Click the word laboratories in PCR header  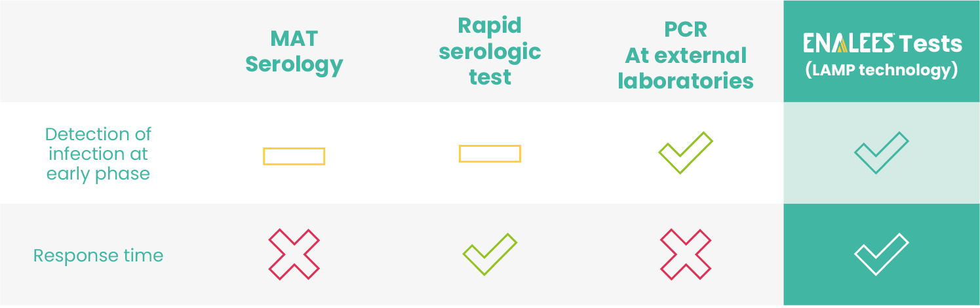685,81
